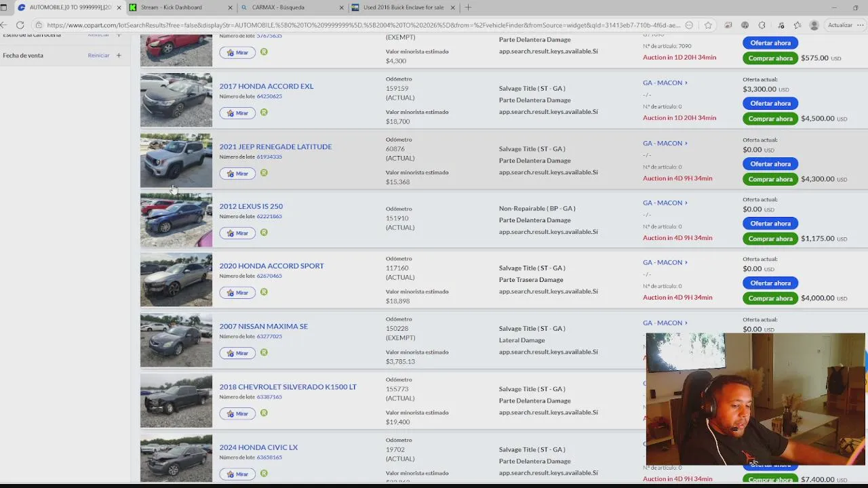Click the Mirar watch button for 2020 Honda Accord Sport
This screenshot has width=868, height=488.
[237, 293]
